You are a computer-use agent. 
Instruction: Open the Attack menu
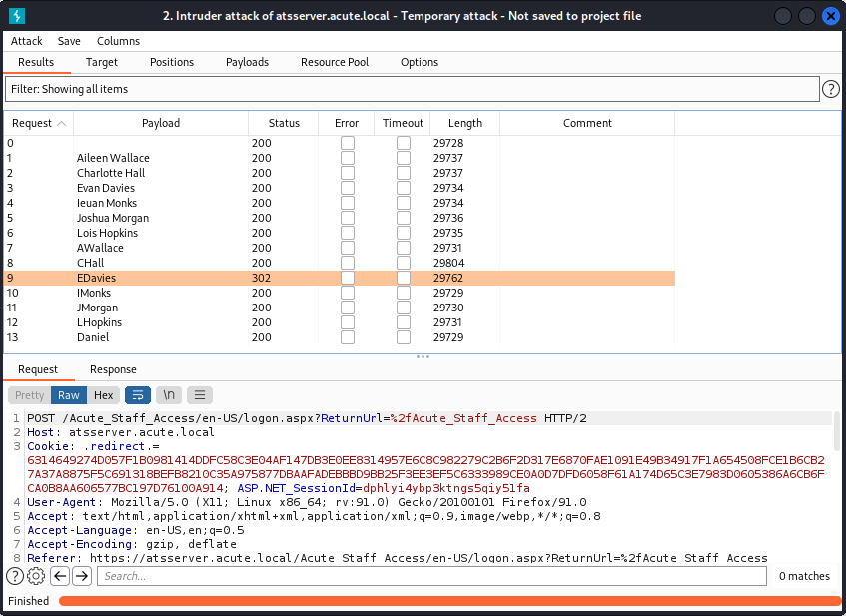pyautogui.click(x=26, y=41)
